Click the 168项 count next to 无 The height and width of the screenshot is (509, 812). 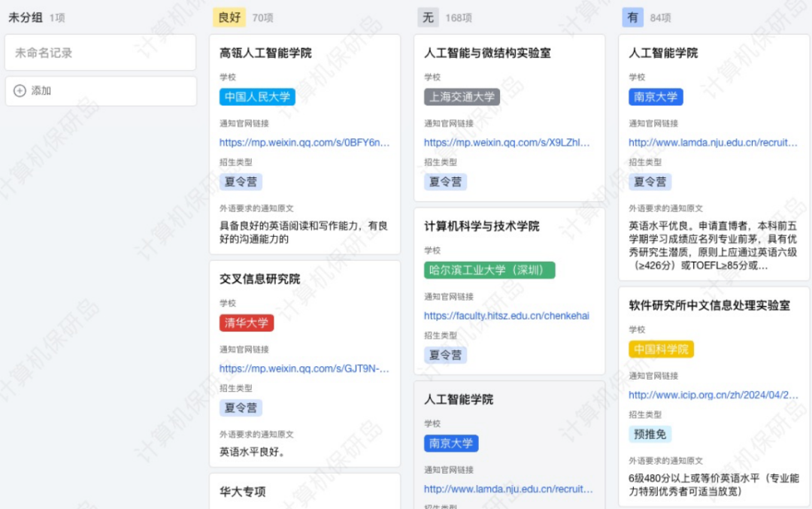pos(459,18)
